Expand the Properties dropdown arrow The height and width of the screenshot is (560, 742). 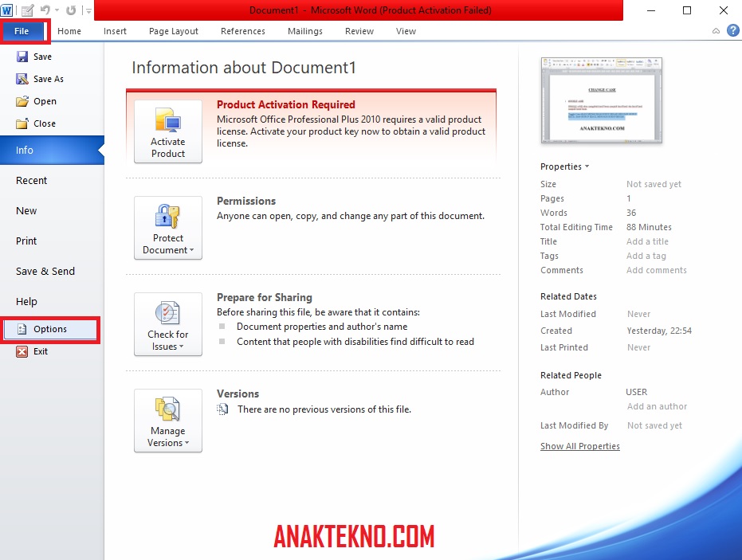[x=587, y=166]
